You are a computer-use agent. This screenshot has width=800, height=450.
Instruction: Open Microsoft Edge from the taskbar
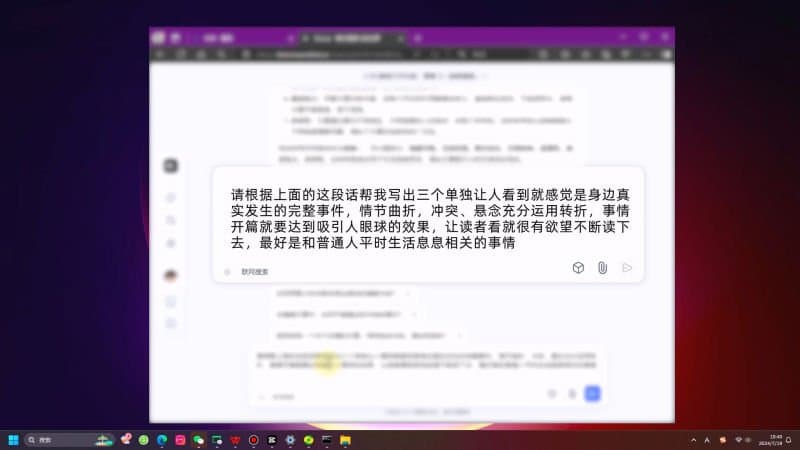click(162, 440)
